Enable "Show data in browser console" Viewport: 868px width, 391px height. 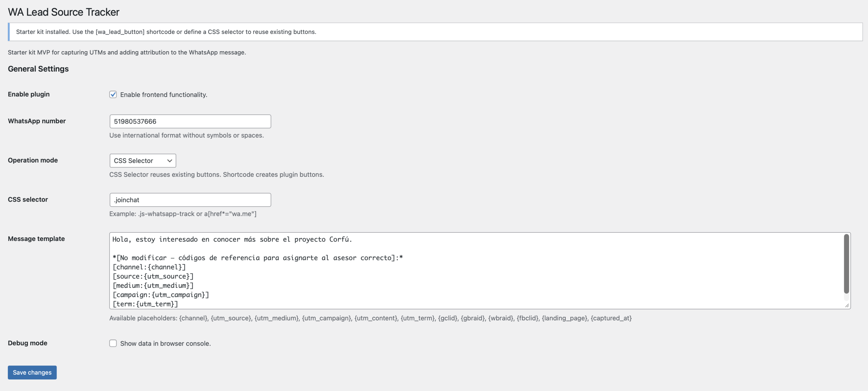click(113, 343)
